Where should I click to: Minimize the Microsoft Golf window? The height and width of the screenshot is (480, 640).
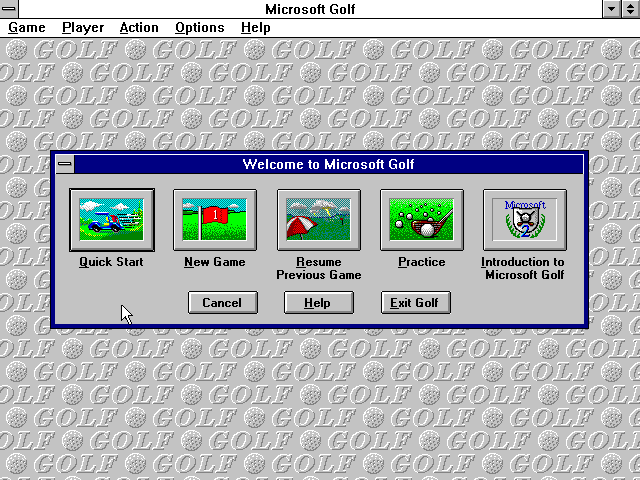point(612,9)
